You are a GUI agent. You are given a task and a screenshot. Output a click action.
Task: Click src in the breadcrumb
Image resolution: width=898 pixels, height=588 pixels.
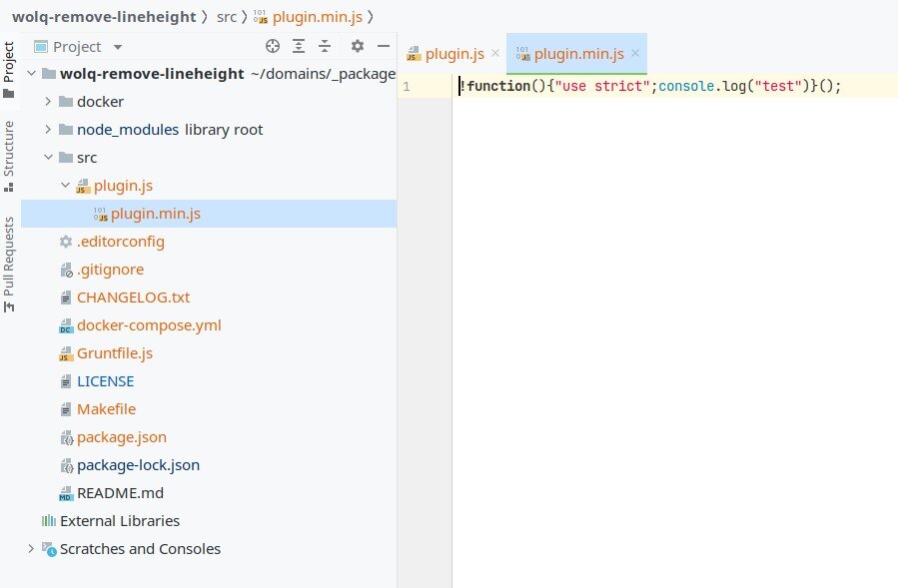coord(227,17)
